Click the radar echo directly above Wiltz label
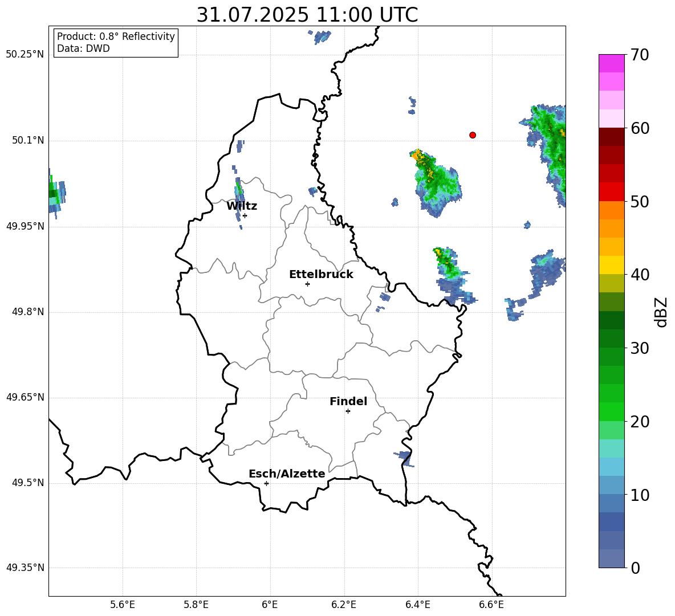 [x=239, y=191]
